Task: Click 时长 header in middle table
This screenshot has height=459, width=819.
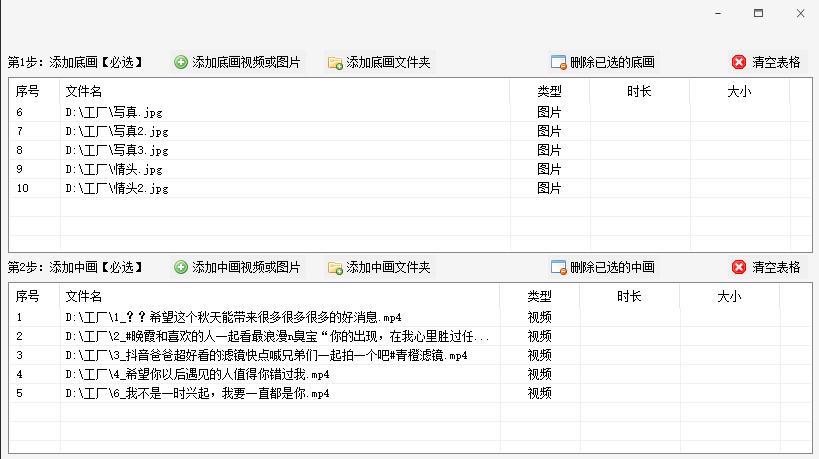Action: pyautogui.click(x=629, y=297)
